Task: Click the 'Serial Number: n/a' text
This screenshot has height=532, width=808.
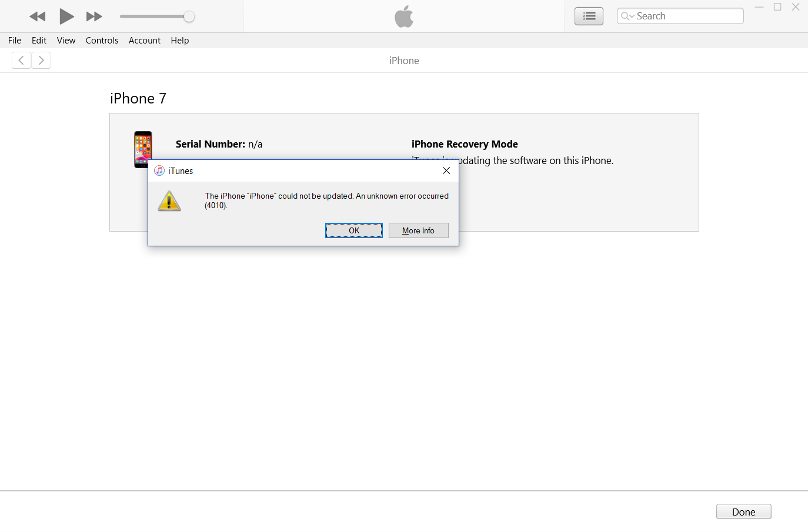Action: click(219, 144)
